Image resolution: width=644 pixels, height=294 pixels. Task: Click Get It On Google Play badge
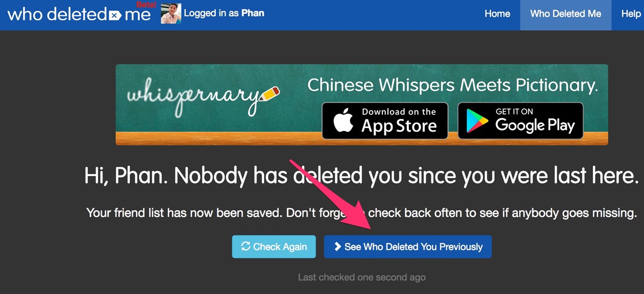pos(520,121)
